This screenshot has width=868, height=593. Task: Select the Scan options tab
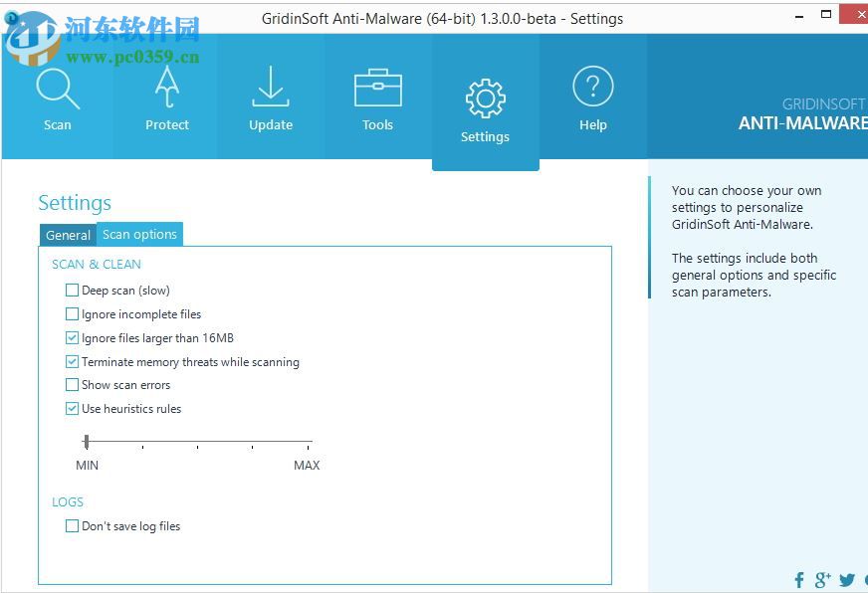click(139, 234)
